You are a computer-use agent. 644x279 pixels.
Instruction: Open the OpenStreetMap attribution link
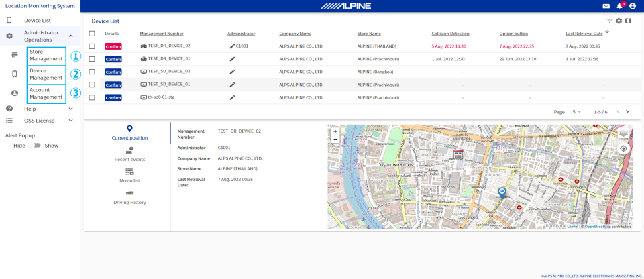598,227
